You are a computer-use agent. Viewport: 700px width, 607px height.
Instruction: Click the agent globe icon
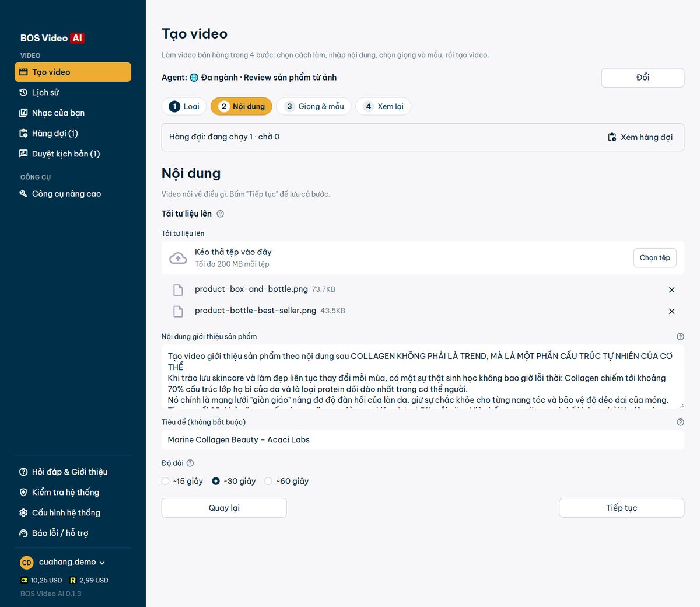(x=194, y=77)
